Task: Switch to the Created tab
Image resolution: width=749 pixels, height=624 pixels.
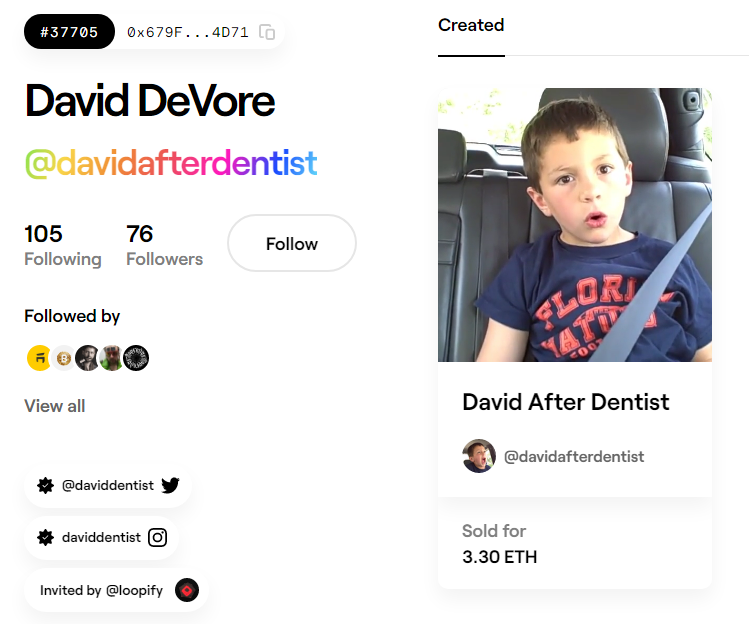Action: [471, 25]
